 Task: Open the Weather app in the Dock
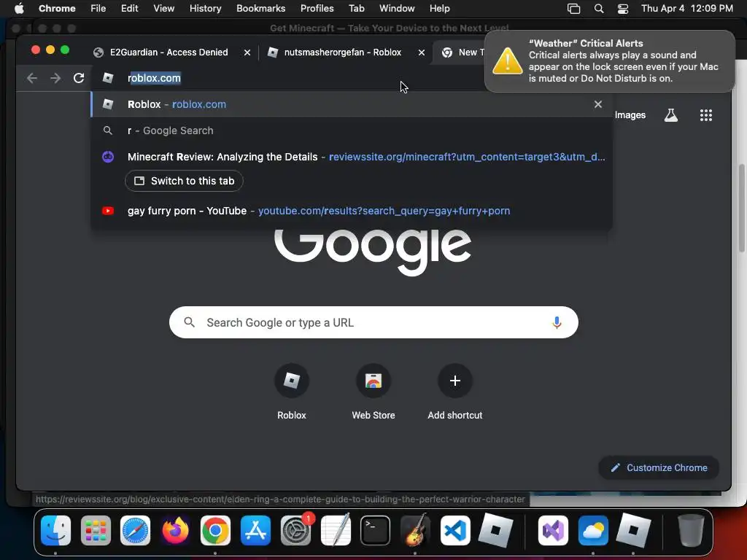(593, 530)
